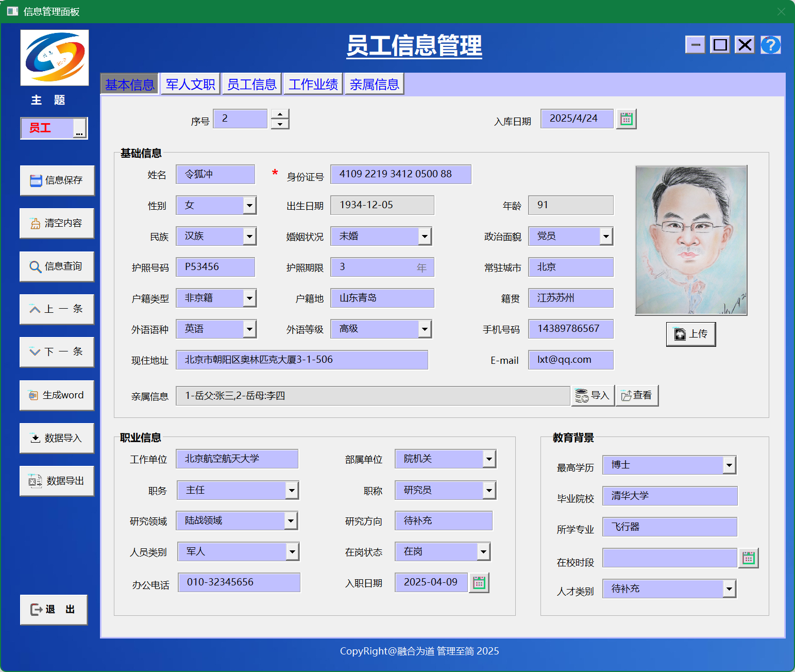Expand the 人才类别 dropdown

coord(729,589)
